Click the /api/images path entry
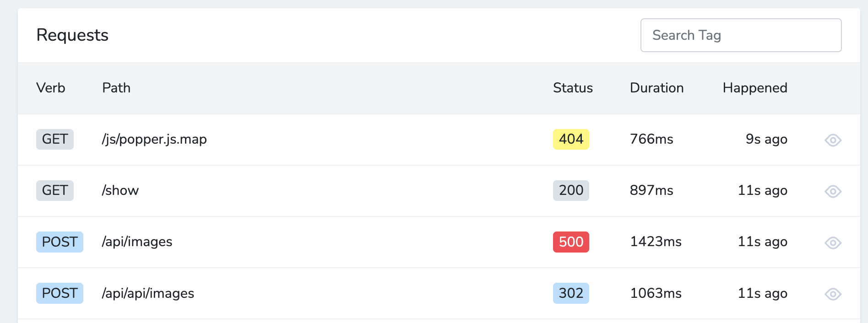 pyautogui.click(x=137, y=242)
